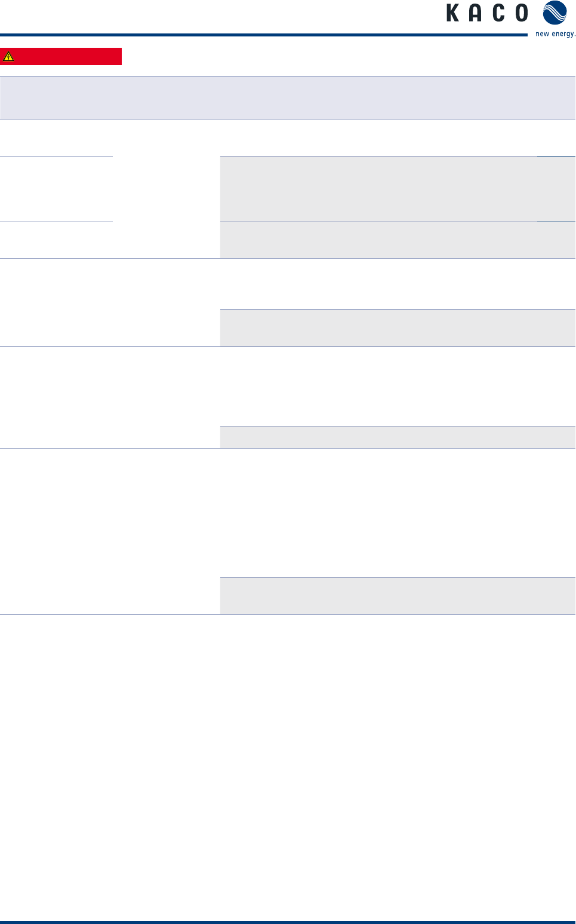Click the letter C in KACO logo
The height and width of the screenshot is (924, 576).
498,13
